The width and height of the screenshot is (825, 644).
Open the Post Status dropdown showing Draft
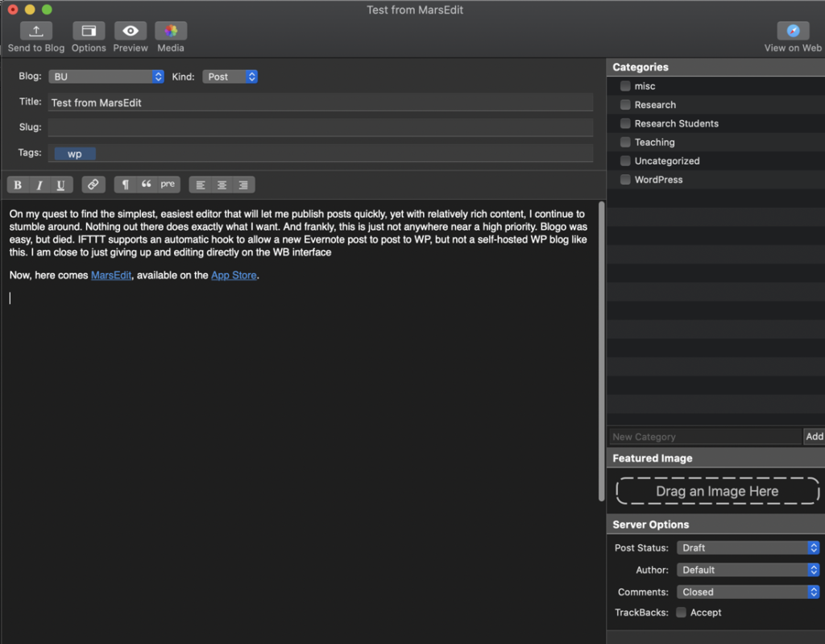click(x=748, y=547)
